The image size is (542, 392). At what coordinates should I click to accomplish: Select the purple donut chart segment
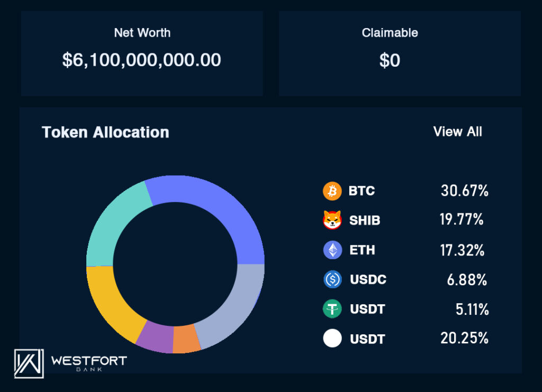(x=155, y=339)
